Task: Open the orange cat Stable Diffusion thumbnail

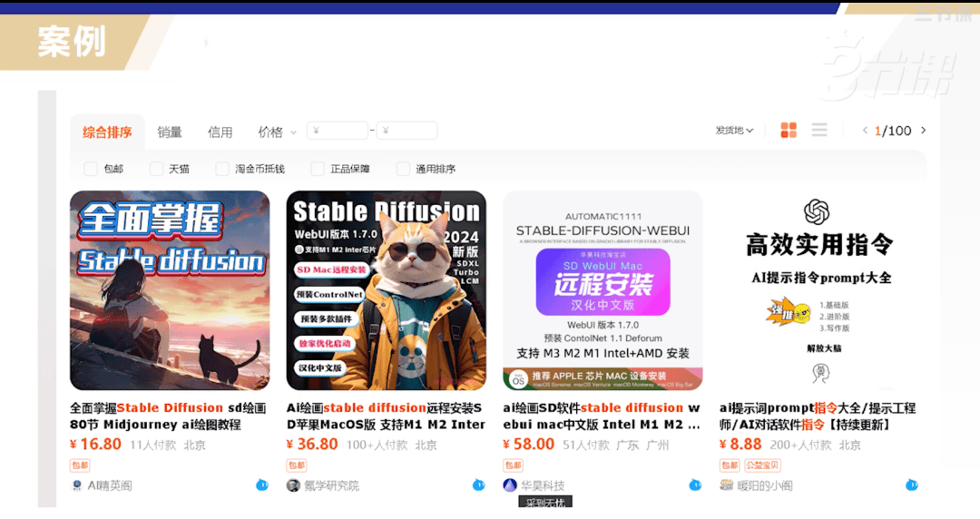Action: pos(386,290)
